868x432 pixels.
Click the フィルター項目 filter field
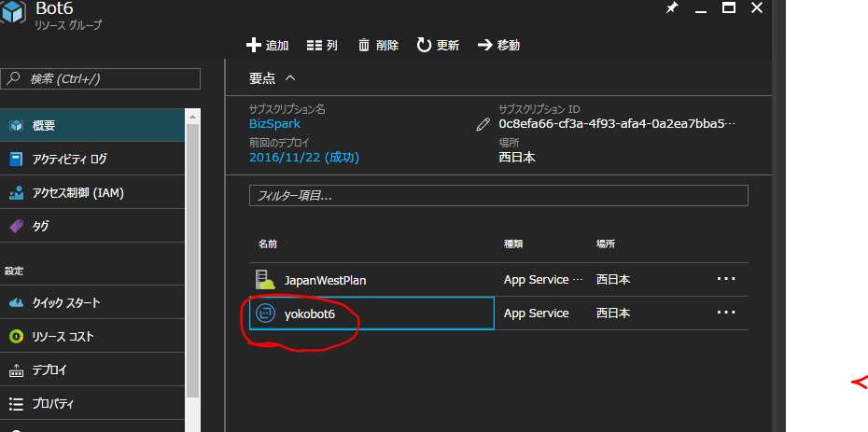coord(498,196)
